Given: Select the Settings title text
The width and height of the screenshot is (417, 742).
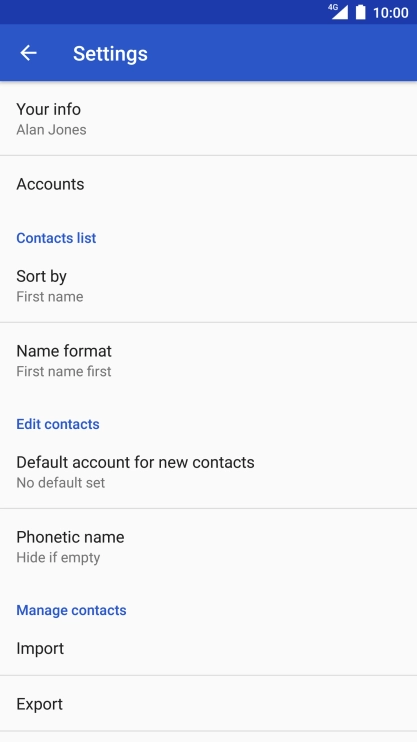Looking at the screenshot, I should click(110, 53).
